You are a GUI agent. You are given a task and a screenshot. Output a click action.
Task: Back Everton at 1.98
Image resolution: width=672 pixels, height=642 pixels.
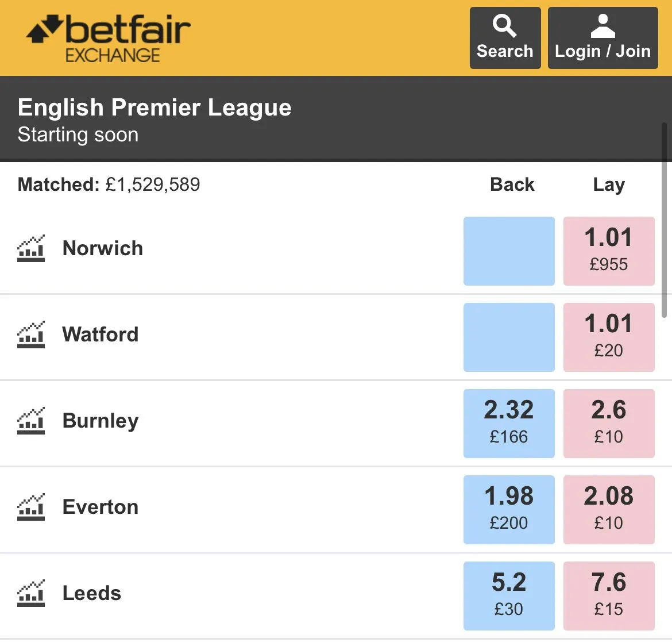click(509, 510)
